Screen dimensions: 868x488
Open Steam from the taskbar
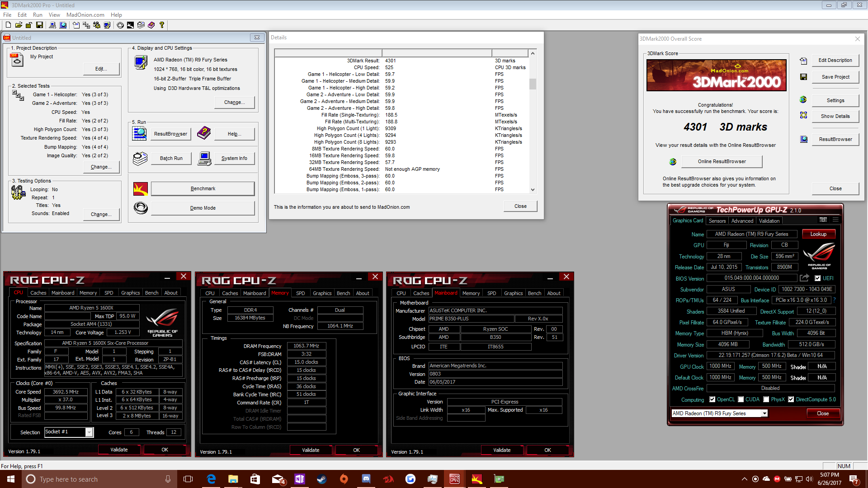[322, 479]
